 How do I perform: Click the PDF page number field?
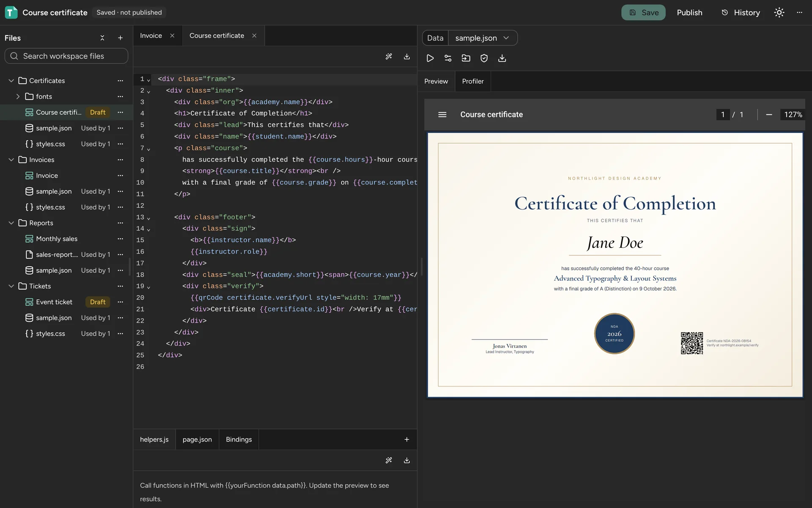(723, 115)
